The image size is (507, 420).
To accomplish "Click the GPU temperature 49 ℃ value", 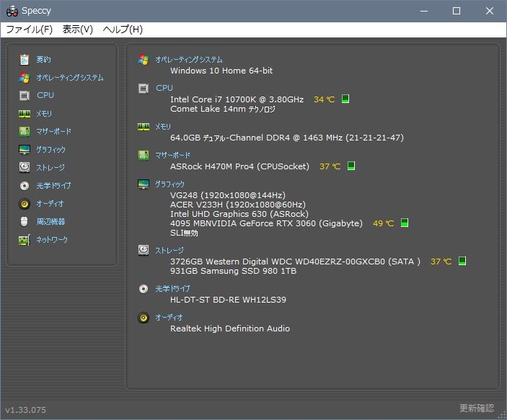I will pyautogui.click(x=383, y=223).
